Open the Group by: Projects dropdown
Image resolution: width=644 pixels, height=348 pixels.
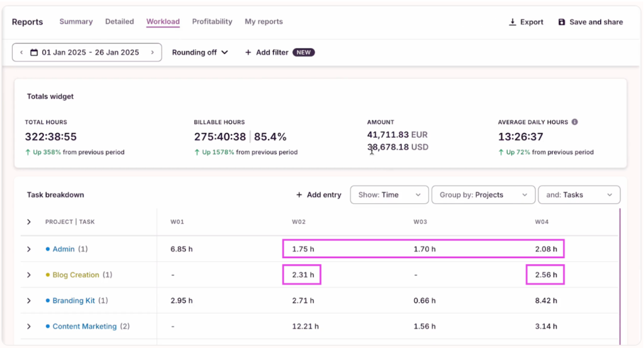point(483,195)
